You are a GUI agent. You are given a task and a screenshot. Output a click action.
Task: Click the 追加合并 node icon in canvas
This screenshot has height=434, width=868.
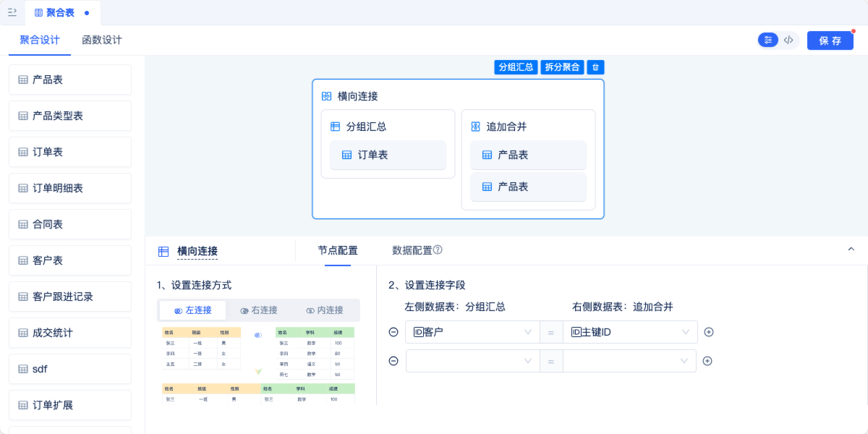pos(475,127)
